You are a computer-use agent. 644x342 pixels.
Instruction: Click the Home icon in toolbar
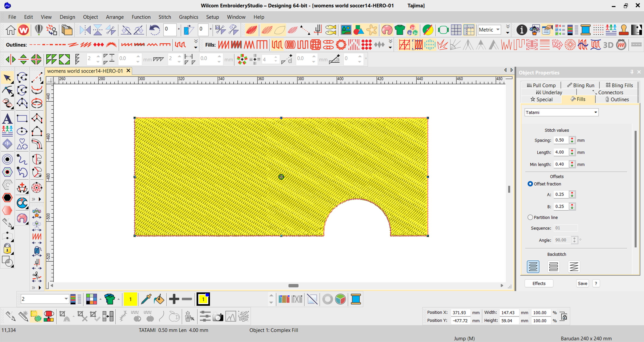pos(10,30)
